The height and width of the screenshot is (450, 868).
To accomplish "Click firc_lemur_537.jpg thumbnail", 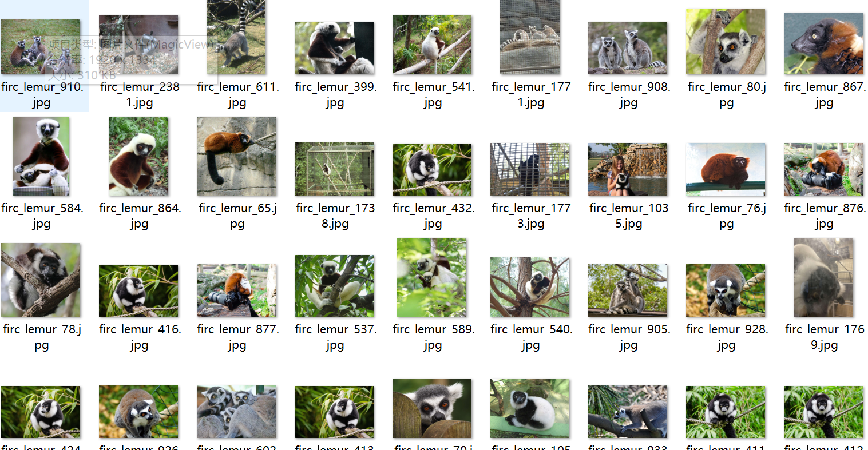I will pos(334,286).
